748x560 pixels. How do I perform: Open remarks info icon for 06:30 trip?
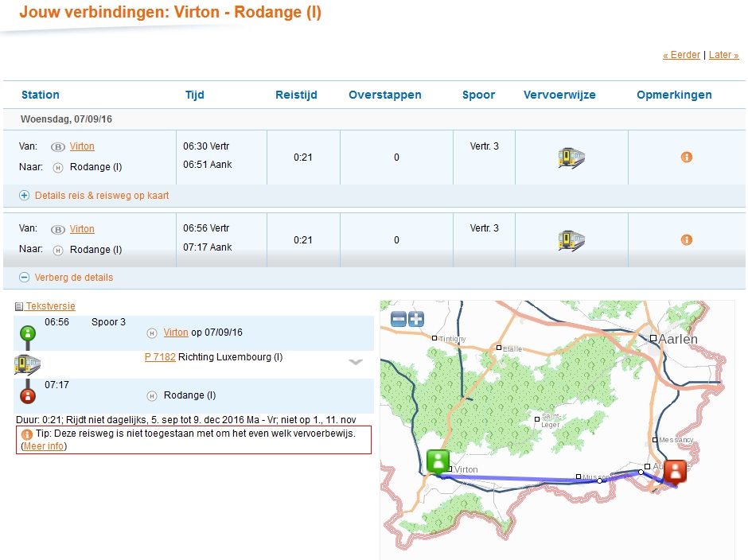pyautogui.click(x=687, y=157)
